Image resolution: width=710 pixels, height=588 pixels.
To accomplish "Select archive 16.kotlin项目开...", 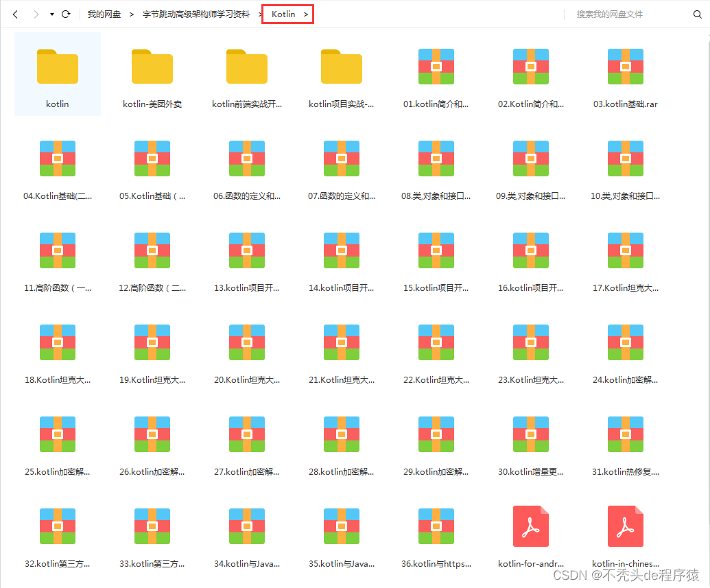I will point(531,250).
